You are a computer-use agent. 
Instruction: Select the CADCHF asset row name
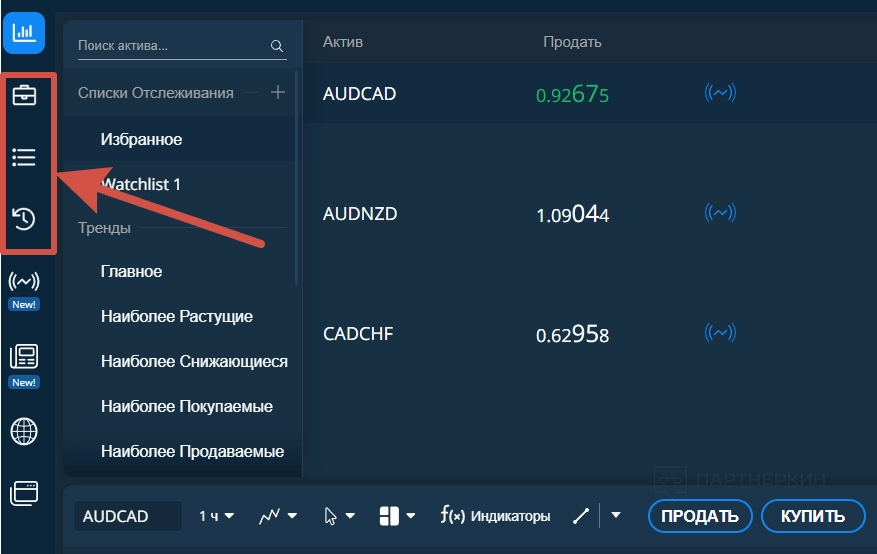point(358,334)
